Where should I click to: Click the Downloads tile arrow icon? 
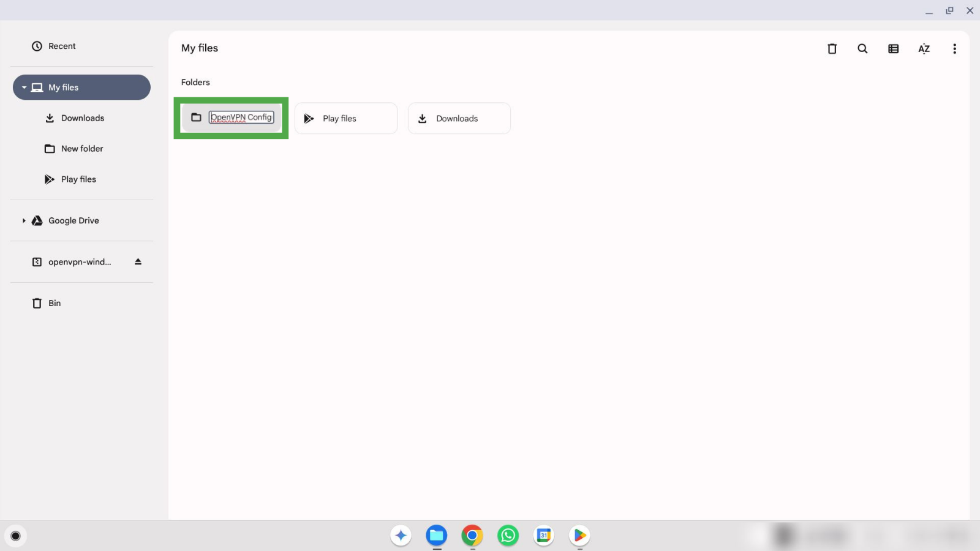tap(422, 119)
